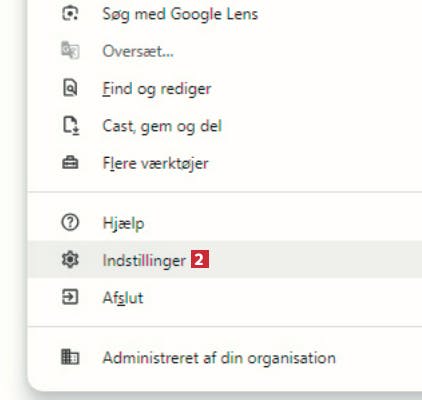This screenshot has width=422, height=400.
Task: Click the exit arrow icon
Action: click(x=70, y=297)
